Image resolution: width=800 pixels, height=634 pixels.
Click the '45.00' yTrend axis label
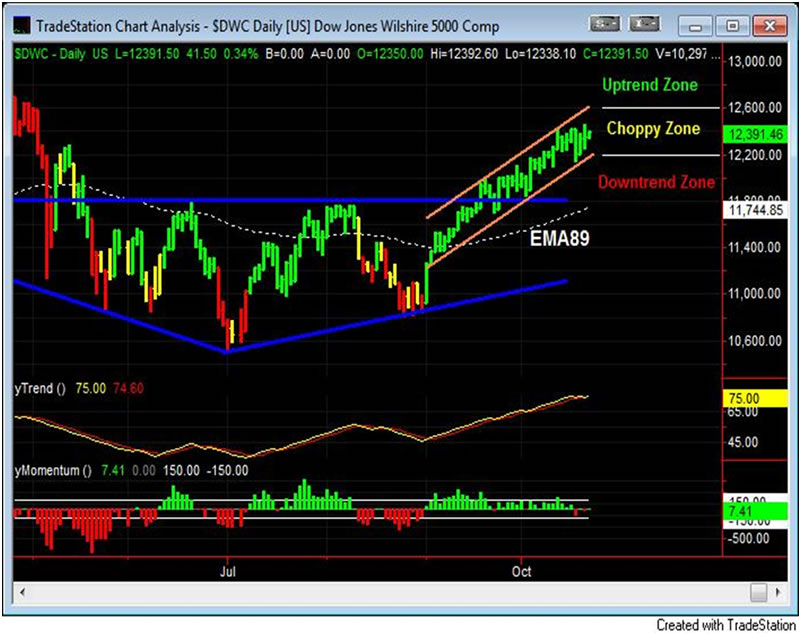click(x=742, y=442)
